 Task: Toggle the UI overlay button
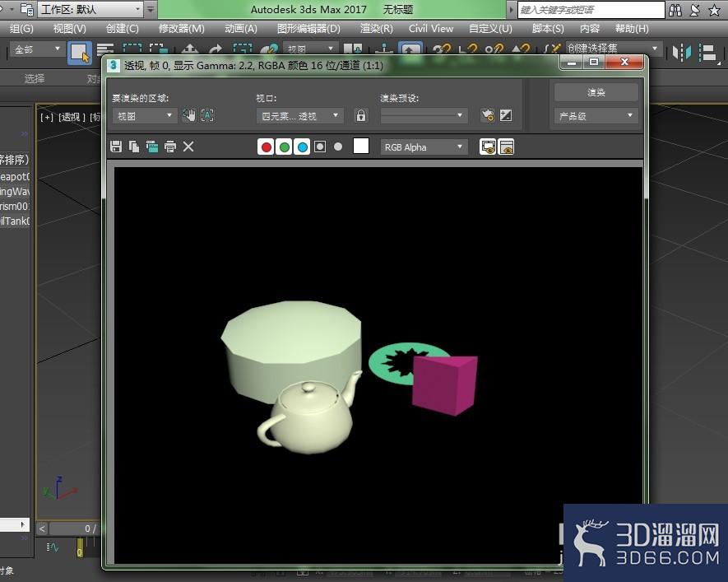coord(488,147)
